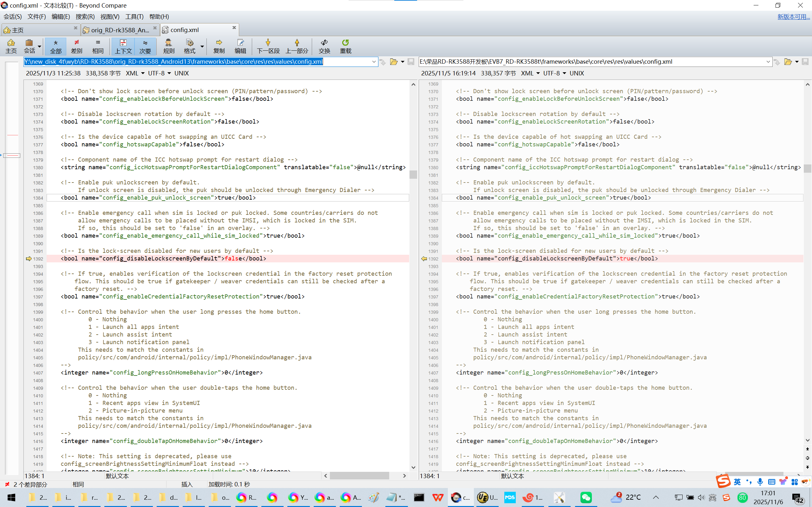This screenshot has width=812, height=507.
Task: Open the right pane UTF-8 encoding dropdown
Action: [564, 73]
